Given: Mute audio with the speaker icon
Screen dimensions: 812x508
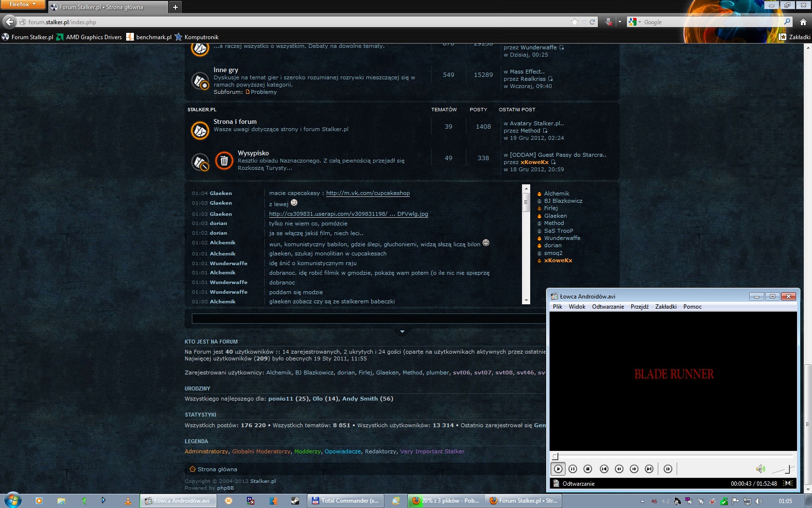Looking at the screenshot, I should (x=760, y=469).
